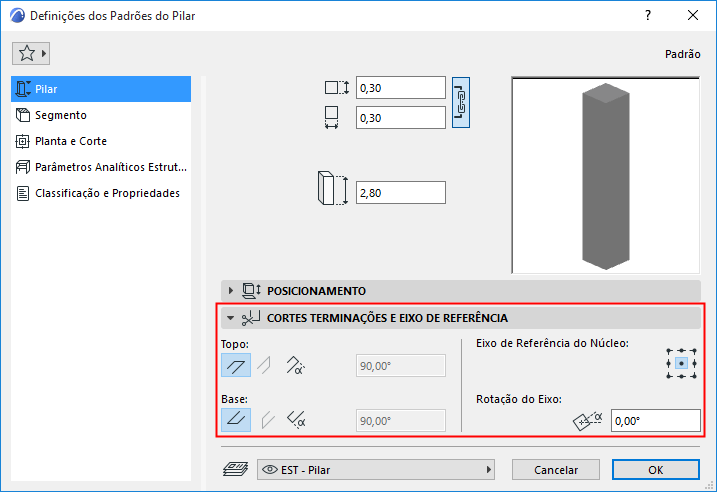Select the Pilar settings page
The width and height of the screenshot is (717, 492).
coord(101,89)
